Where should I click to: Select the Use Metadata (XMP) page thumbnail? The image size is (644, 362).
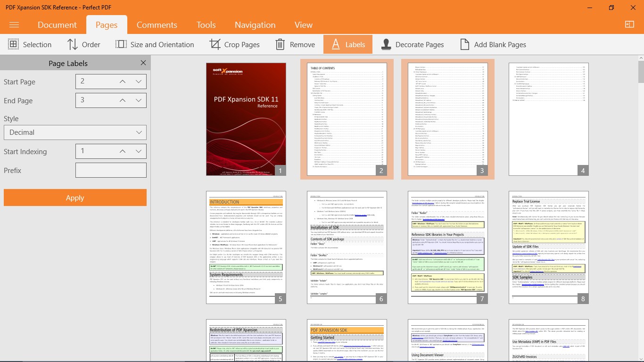click(549, 340)
